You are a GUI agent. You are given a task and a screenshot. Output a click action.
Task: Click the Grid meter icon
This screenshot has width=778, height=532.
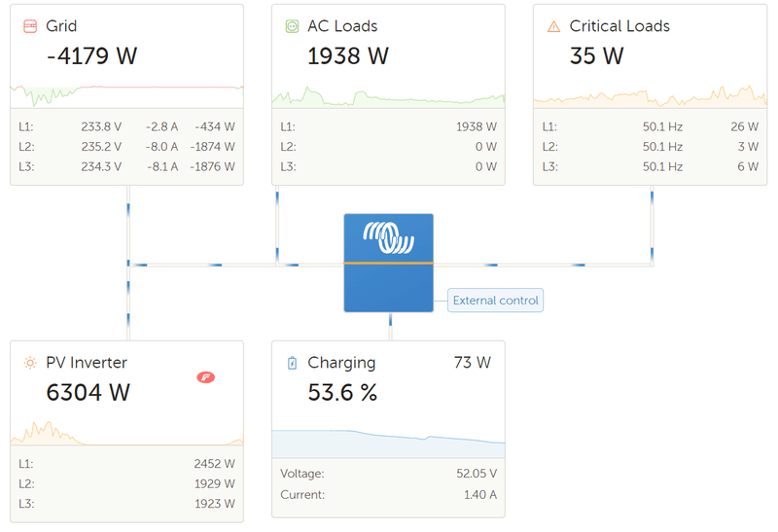pos(29,26)
